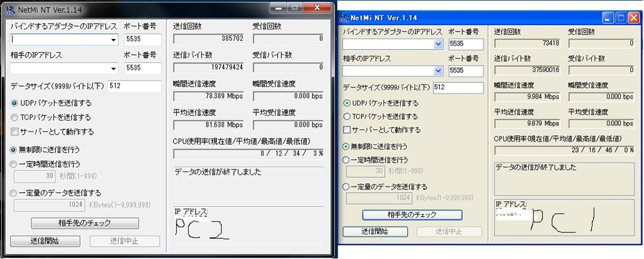The width and height of the screenshot is (644, 259).
Task: Open the bind adapter IP dropdown in PC1 window
Action: click(x=438, y=45)
